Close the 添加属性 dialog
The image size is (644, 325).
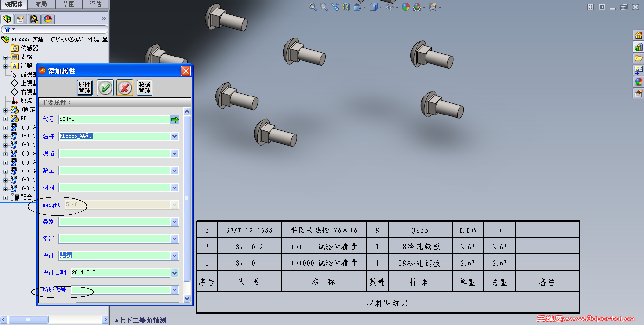tap(186, 71)
